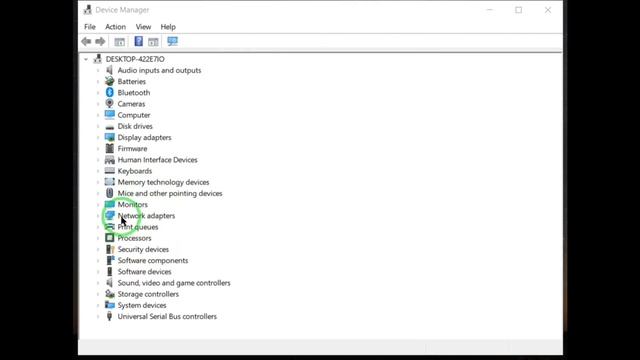Click the Cameras icon
The width and height of the screenshot is (640, 360).
(109, 104)
